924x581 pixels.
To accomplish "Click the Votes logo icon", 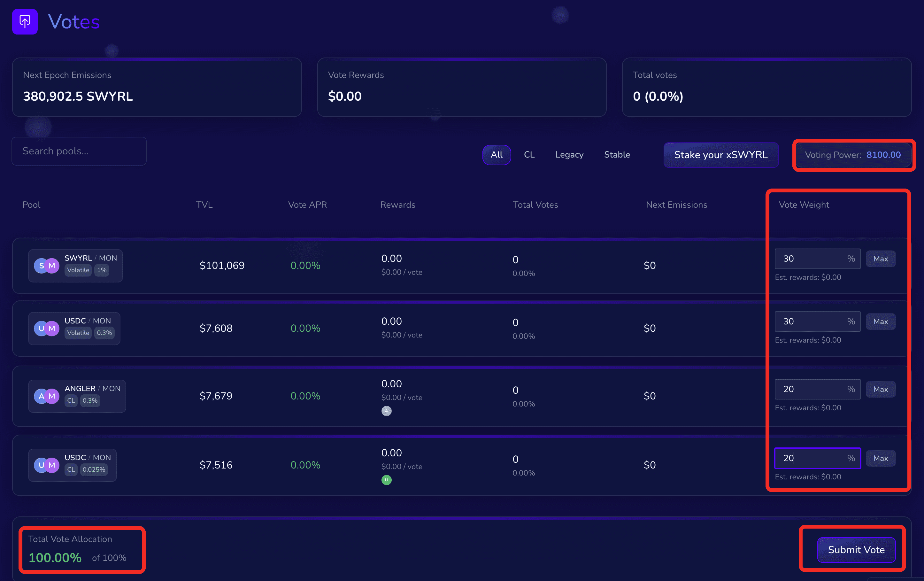I will (x=25, y=22).
